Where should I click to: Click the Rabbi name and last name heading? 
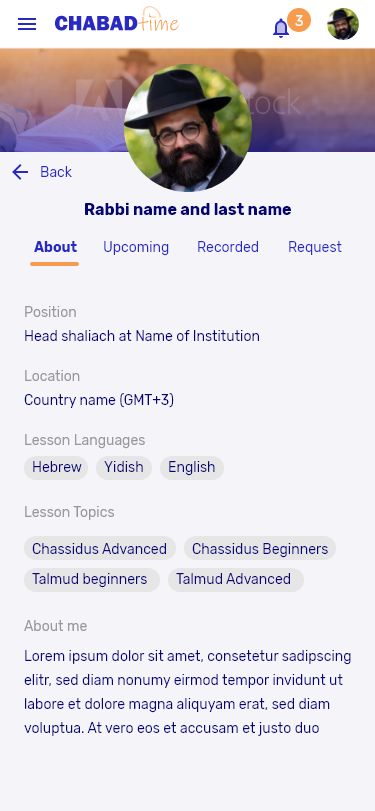pyautogui.click(x=188, y=209)
